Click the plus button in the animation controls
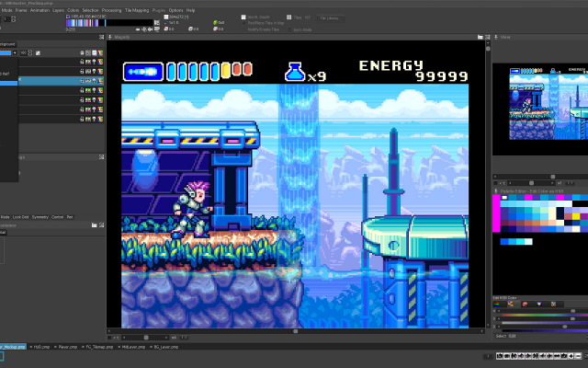The width and height of the screenshot is (588, 368). (x=571, y=356)
